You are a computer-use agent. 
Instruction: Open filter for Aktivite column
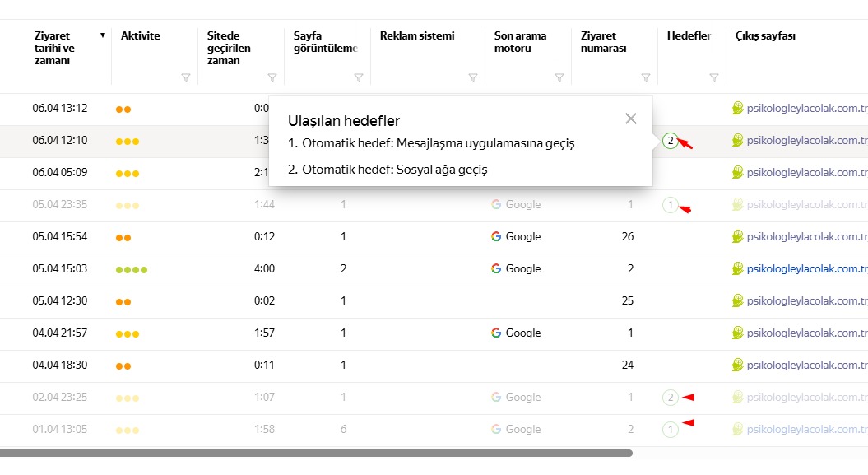point(185,78)
